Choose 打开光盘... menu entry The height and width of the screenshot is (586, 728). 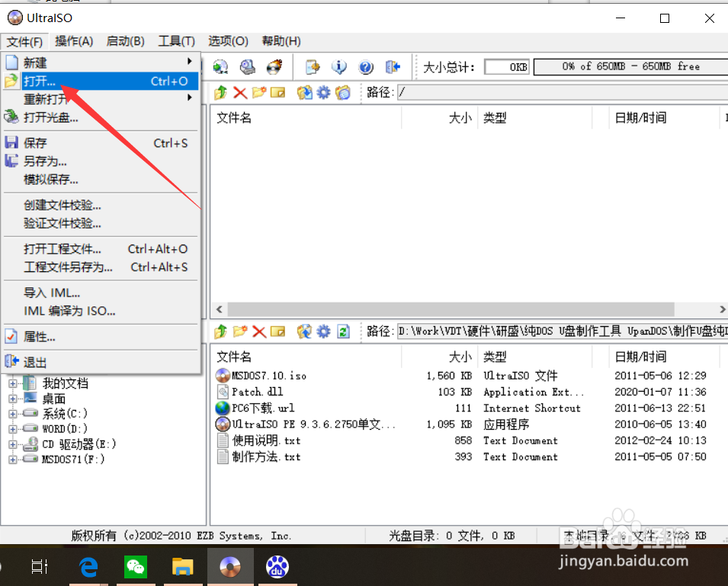click(101, 117)
